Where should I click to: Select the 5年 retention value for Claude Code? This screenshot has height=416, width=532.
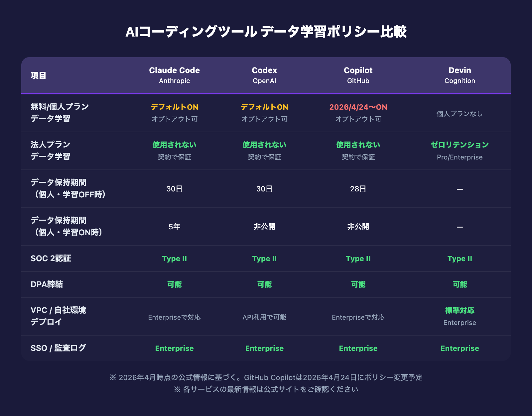coord(174,227)
